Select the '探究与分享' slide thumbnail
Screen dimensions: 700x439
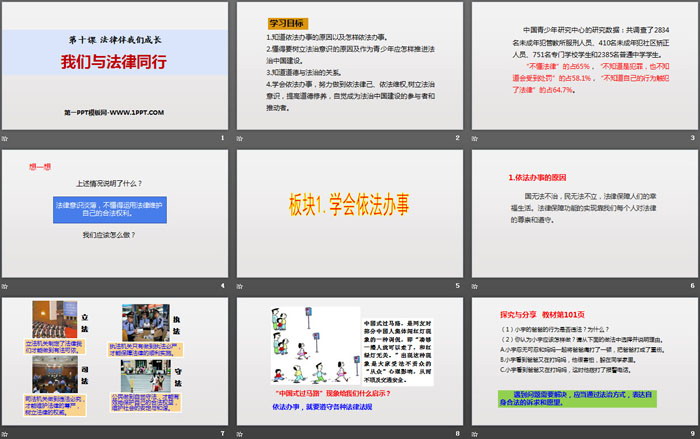point(584,358)
